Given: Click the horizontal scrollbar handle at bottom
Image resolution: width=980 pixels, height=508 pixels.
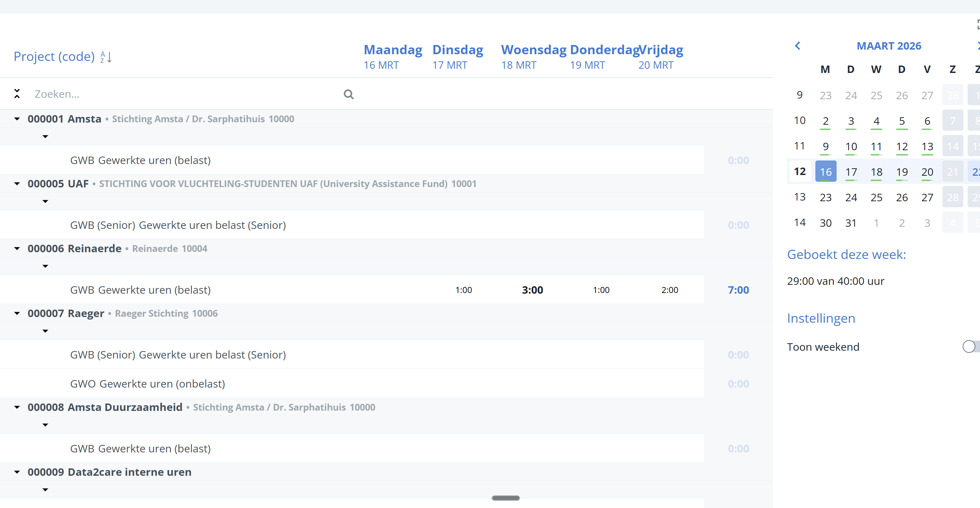Looking at the screenshot, I should pos(505,498).
